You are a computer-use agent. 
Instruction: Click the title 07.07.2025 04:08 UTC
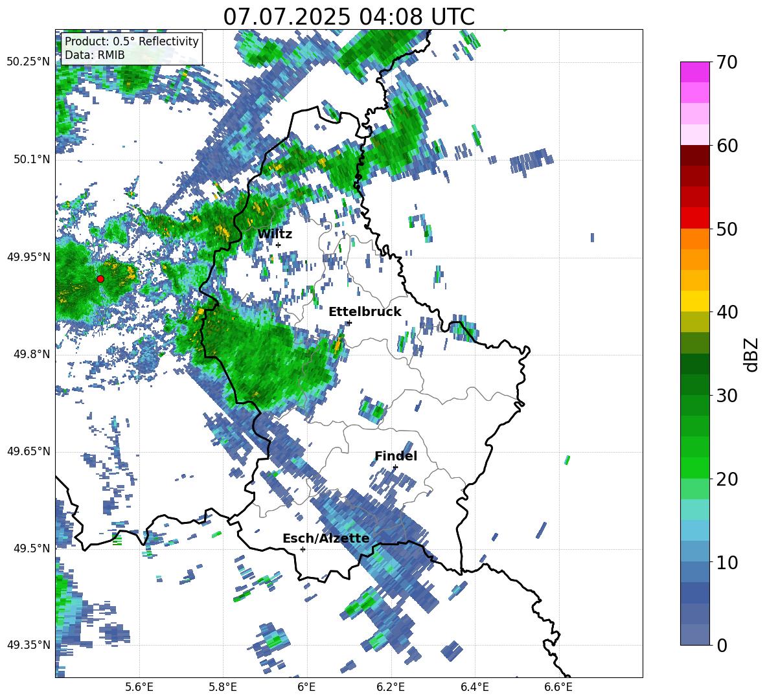[x=349, y=17]
